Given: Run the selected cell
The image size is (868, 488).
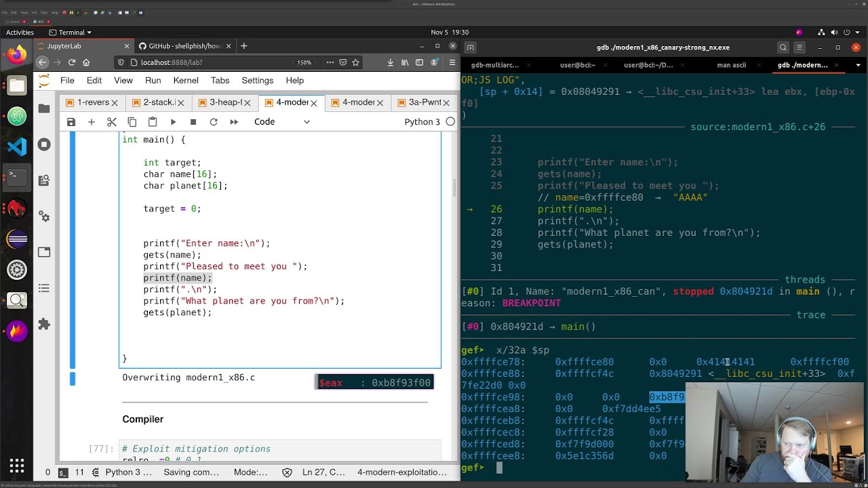Looking at the screenshot, I should click(173, 122).
